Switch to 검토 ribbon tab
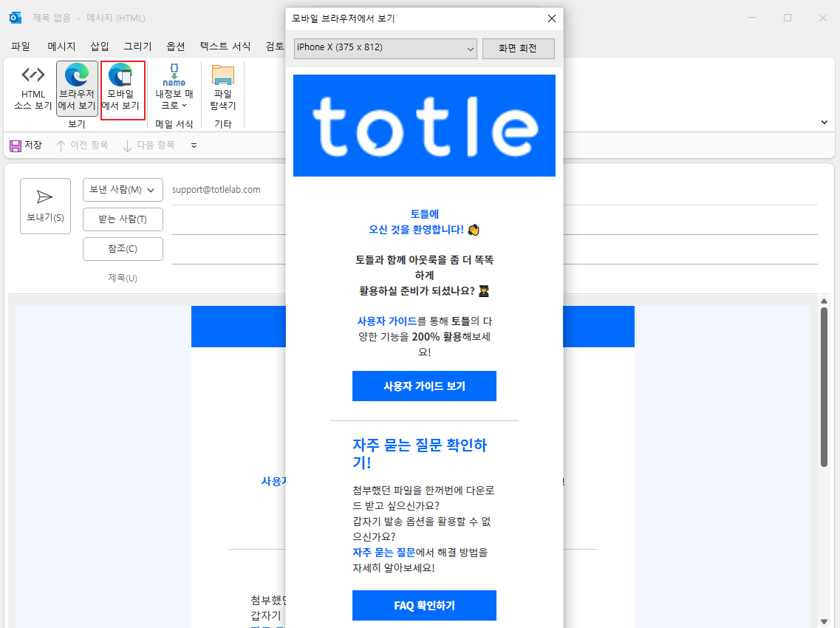The width and height of the screenshot is (840, 628). pyautogui.click(x=274, y=47)
